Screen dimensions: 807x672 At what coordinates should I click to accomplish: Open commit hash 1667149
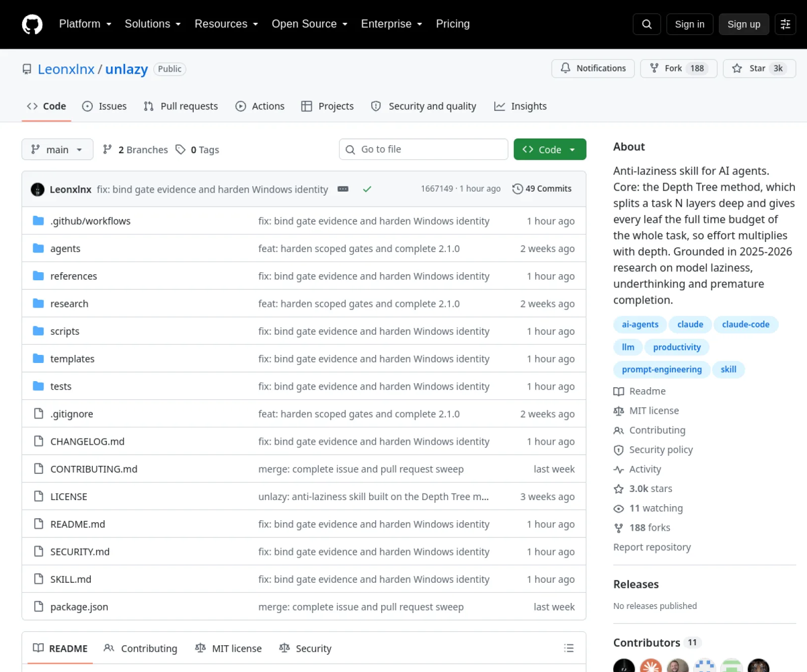pyautogui.click(x=437, y=189)
